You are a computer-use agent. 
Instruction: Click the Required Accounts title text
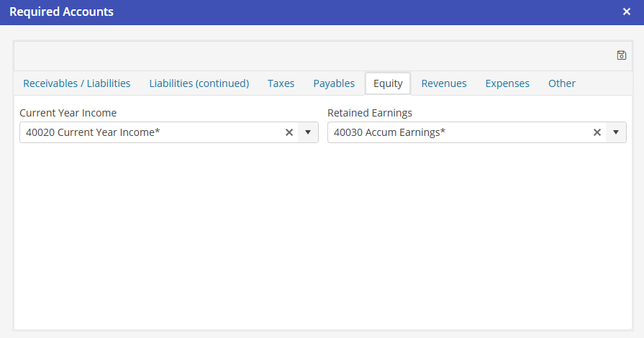[x=61, y=12]
